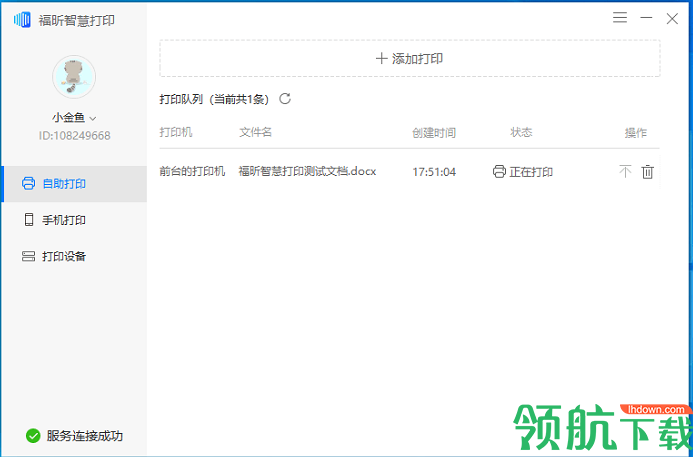Move print job to top with arrow icon

[x=625, y=171]
